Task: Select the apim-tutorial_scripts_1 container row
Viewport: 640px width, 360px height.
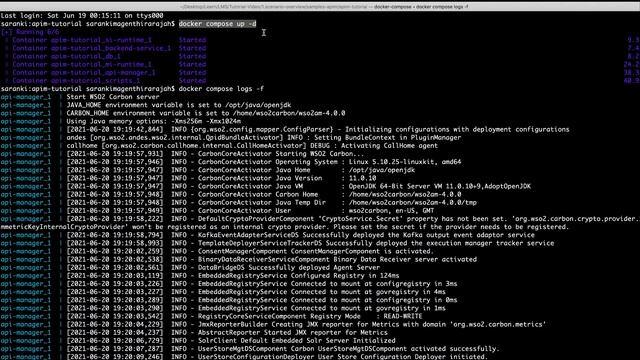Action: point(105,81)
